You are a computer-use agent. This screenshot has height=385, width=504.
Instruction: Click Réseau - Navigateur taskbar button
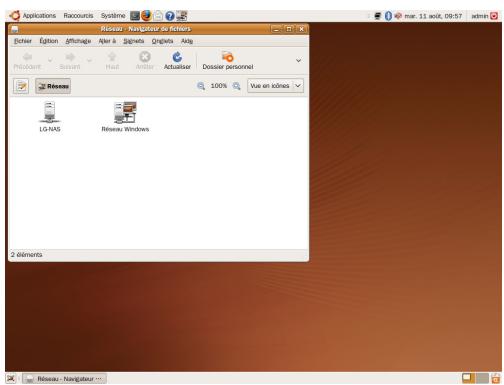[x=65, y=379]
